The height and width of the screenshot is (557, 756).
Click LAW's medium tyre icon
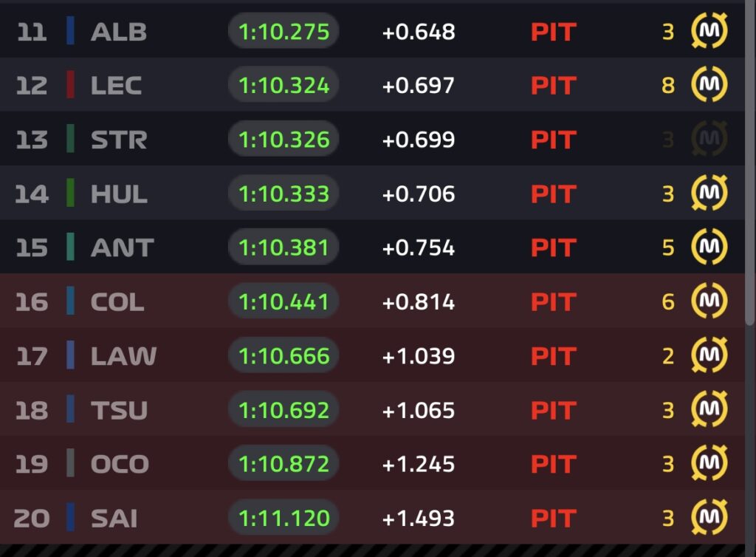[x=709, y=355]
